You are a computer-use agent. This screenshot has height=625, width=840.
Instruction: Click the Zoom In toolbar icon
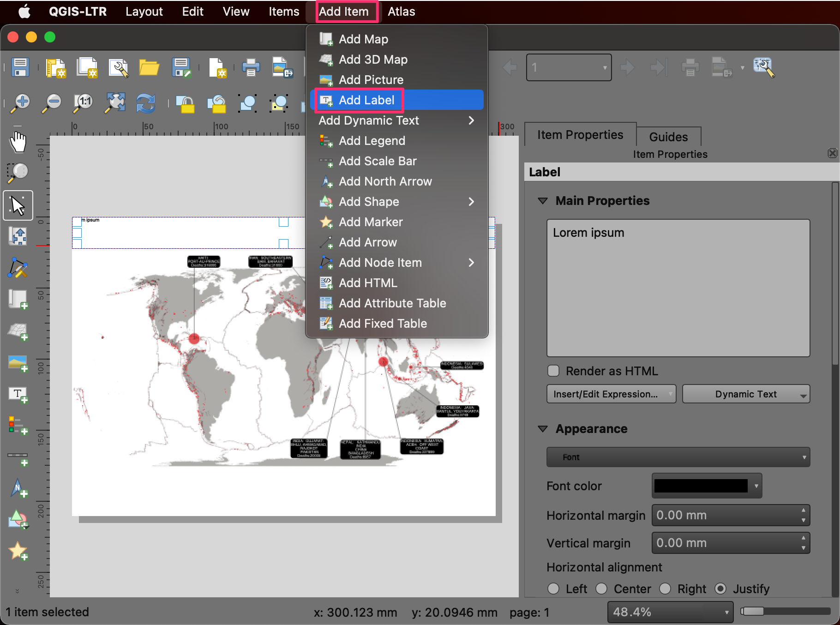pos(20,102)
